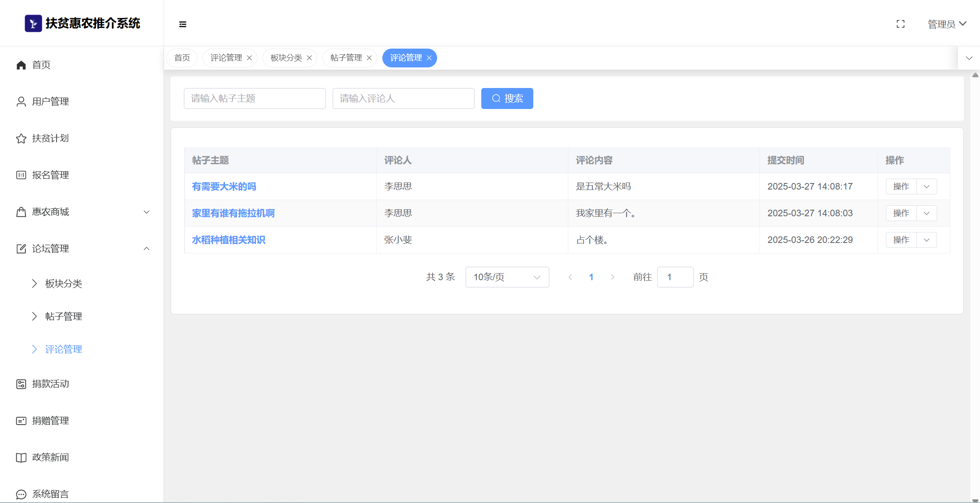
Task: Click the chat bubble icon for 系统留言
Action: tap(21, 494)
